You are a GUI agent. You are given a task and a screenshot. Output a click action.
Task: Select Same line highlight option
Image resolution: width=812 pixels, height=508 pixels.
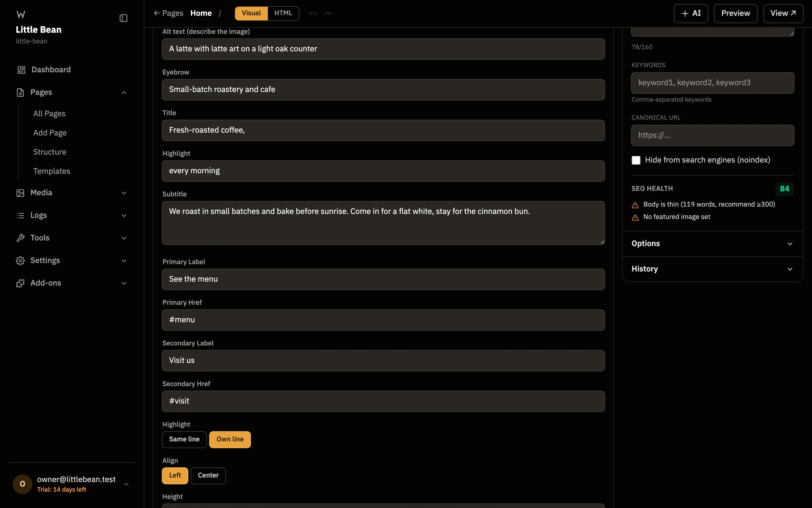(x=184, y=439)
